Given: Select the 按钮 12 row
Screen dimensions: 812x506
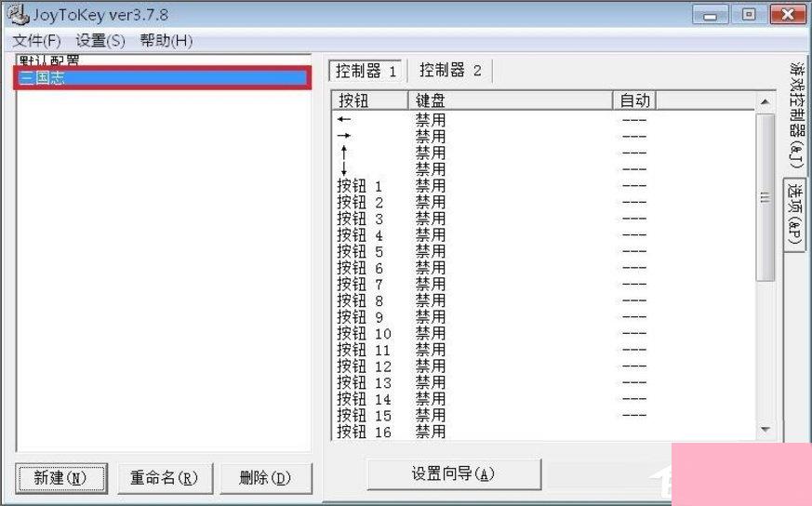Looking at the screenshot, I should point(543,366).
